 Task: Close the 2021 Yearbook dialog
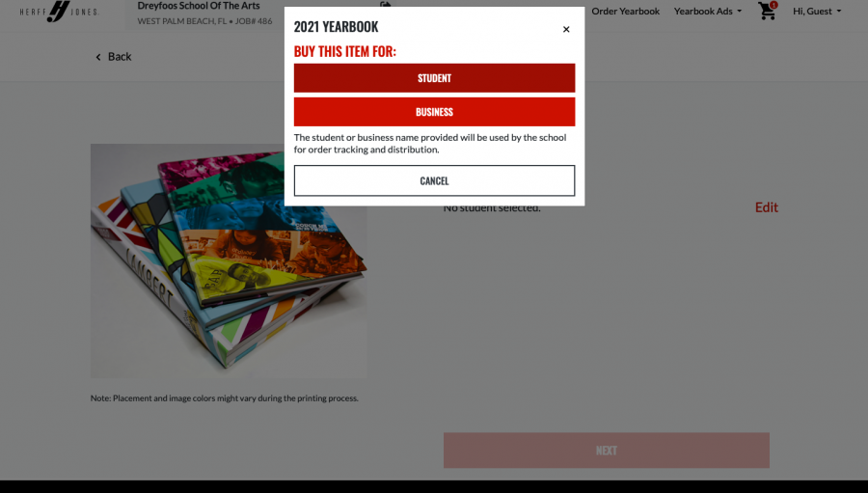[566, 29]
